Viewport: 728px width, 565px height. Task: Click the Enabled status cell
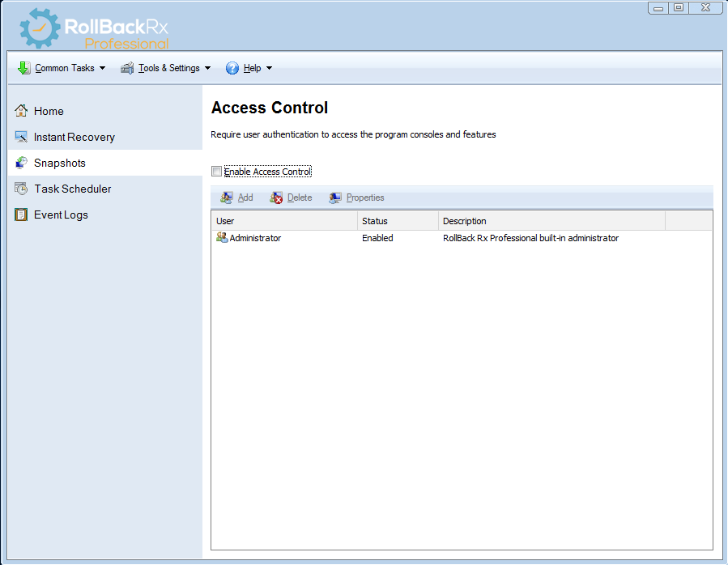click(x=377, y=238)
